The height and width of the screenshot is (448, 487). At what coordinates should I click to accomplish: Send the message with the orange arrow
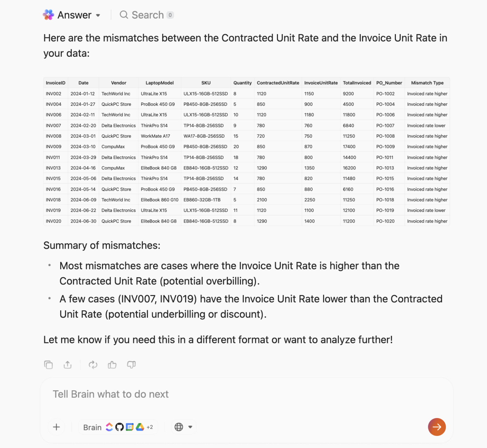point(437,427)
